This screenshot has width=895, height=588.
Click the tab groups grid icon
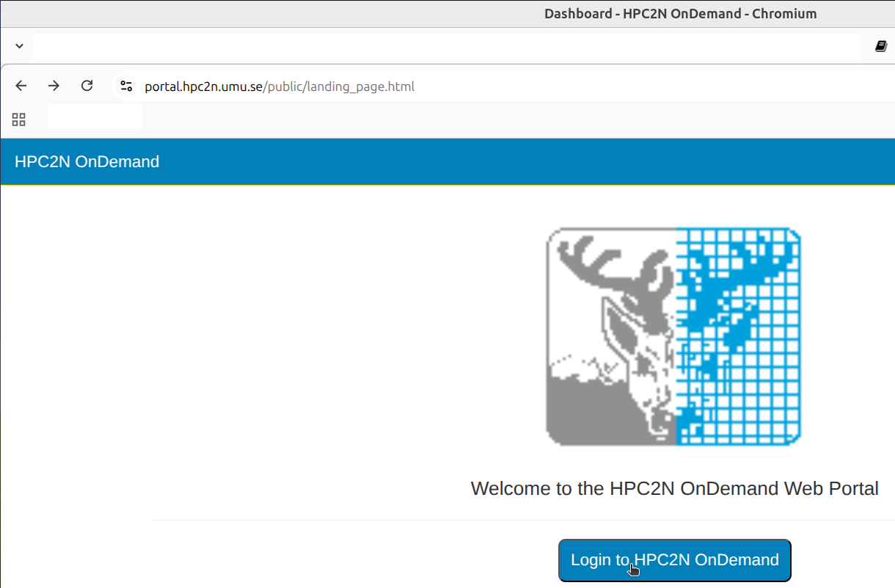[x=18, y=119]
